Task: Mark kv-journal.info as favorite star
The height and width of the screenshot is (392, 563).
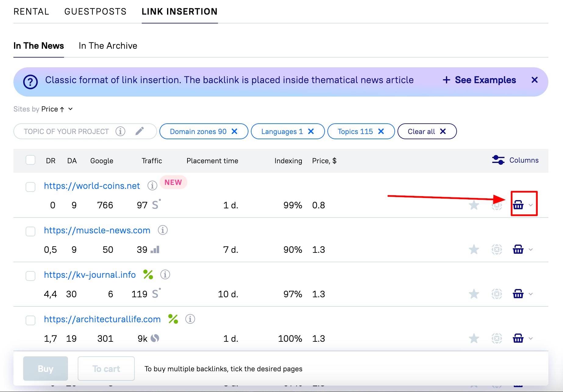Action: pyautogui.click(x=474, y=294)
